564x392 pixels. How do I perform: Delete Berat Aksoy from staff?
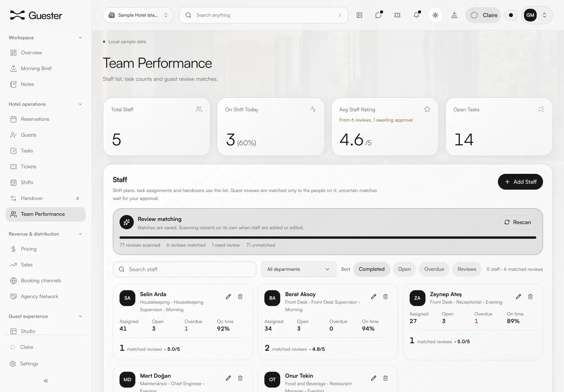tap(385, 296)
